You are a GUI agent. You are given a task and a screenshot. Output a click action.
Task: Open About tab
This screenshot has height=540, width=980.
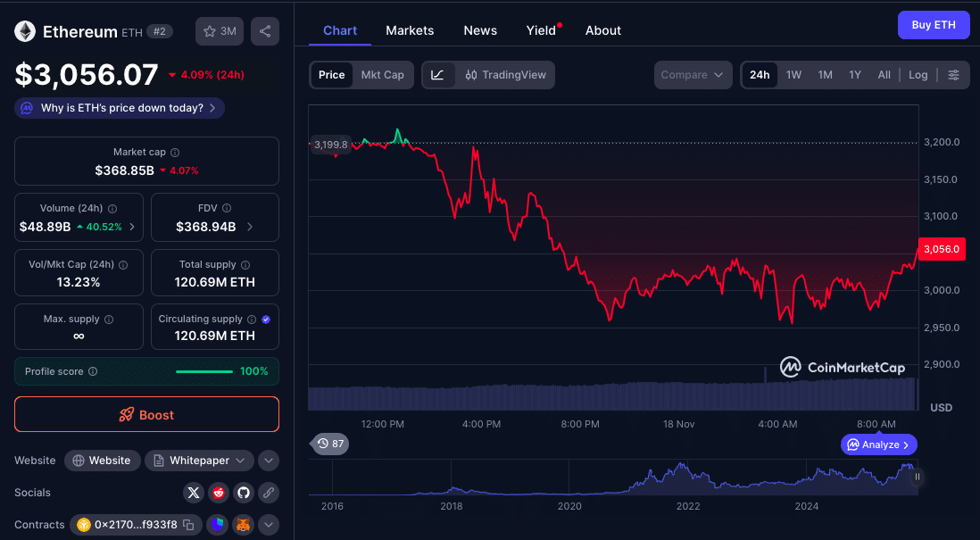click(603, 30)
